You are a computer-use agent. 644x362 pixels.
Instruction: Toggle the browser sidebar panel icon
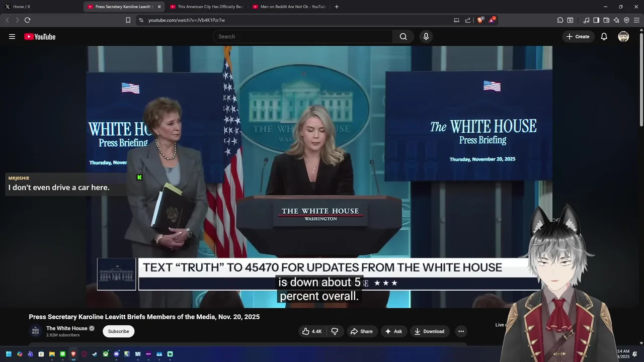click(x=596, y=20)
